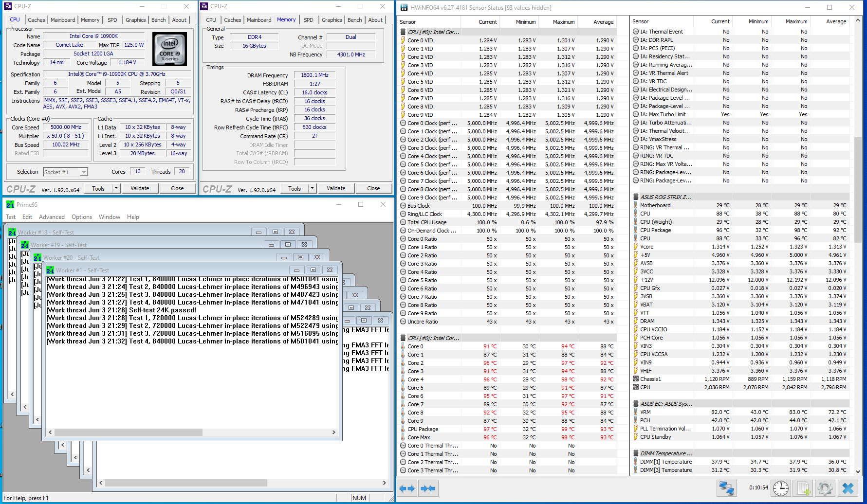The height and width of the screenshot is (504, 867).
Task: Open the Tools dropdown arrow in CPU-Z Memory window
Action: [x=312, y=188]
